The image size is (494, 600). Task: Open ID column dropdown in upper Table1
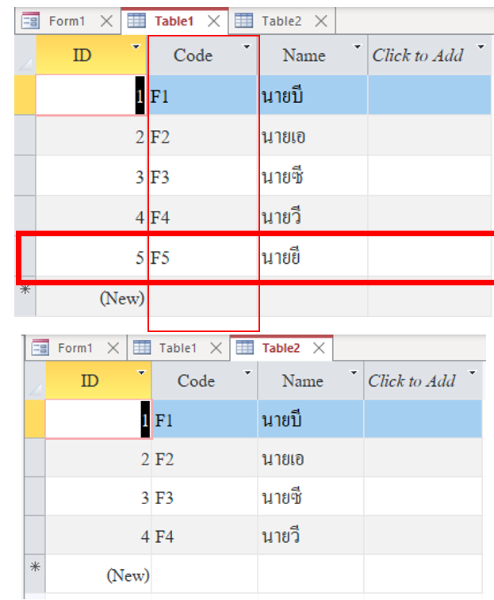[135, 47]
